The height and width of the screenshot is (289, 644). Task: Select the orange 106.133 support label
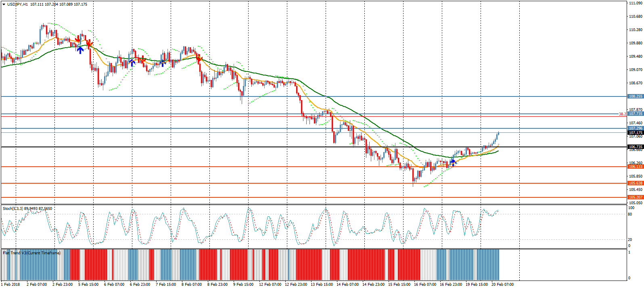tap(635, 167)
